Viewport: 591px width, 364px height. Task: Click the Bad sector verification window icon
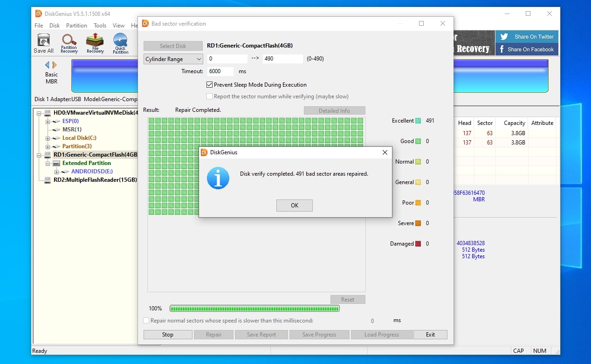click(x=145, y=23)
